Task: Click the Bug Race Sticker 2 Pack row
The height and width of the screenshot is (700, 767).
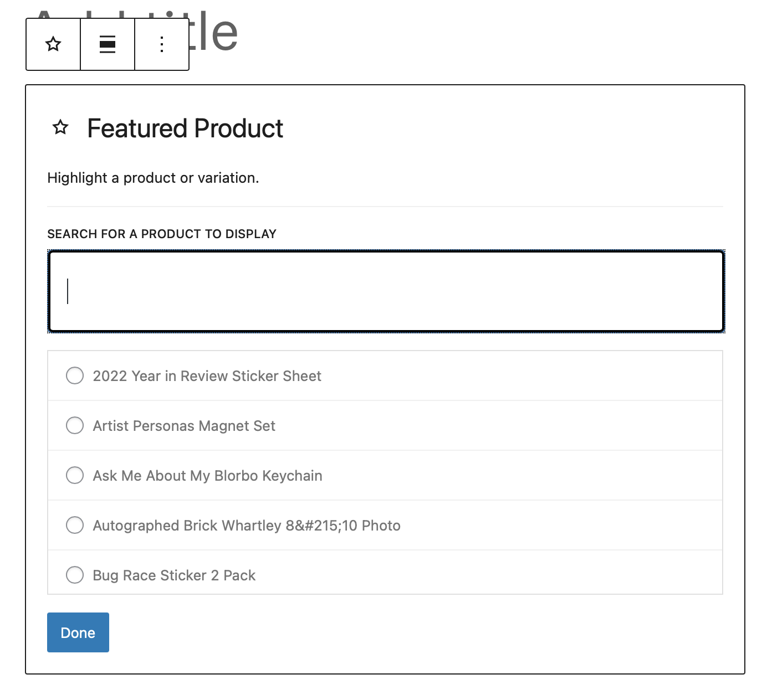Action: point(173,575)
